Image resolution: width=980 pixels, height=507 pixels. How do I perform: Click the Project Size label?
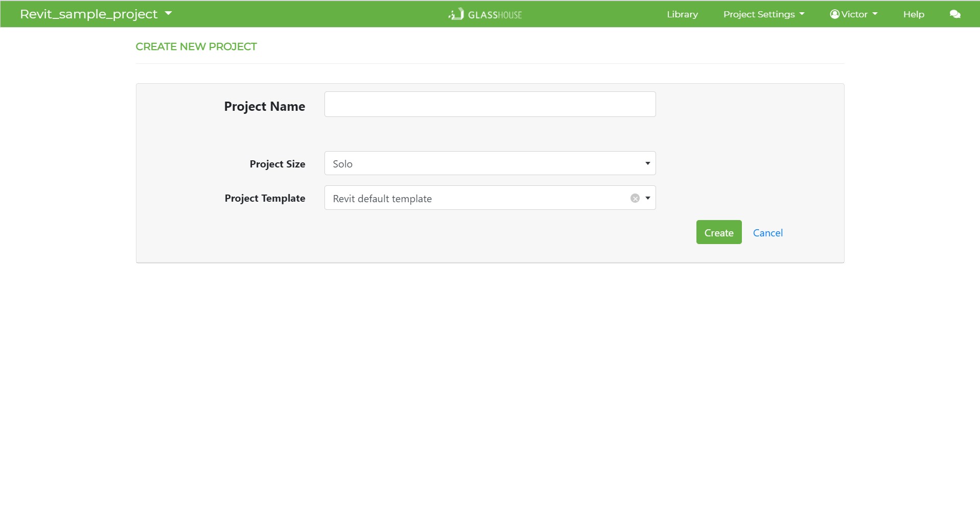click(277, 164)
